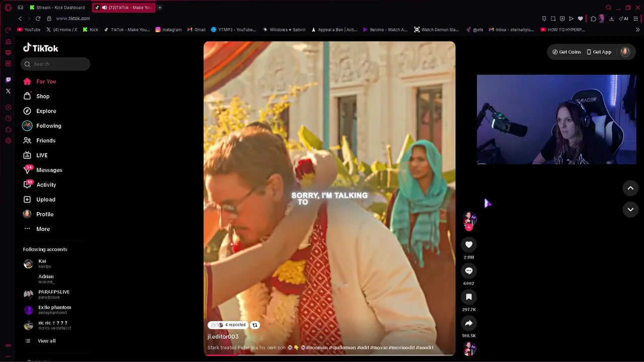Screen dimensions: 644x362
Task: Add page to bookmarks with heart icon
Action: [x=580, y=19]
